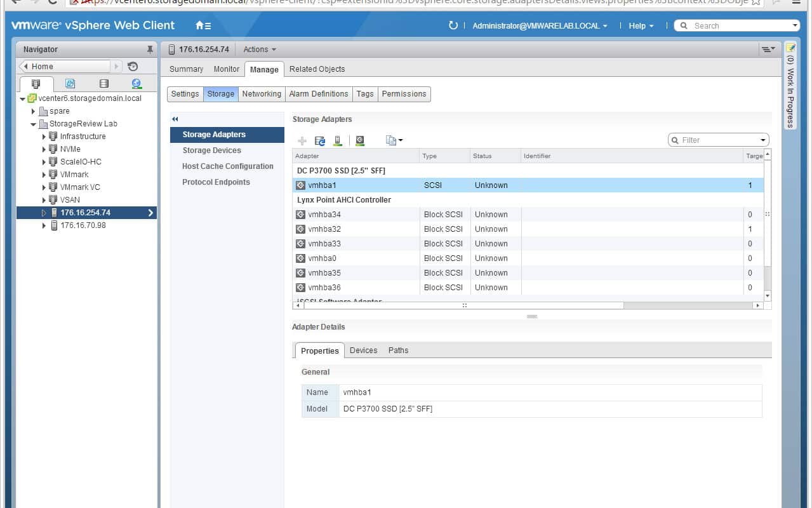Click the rescan selected adapter icon

tap(360, 140)
